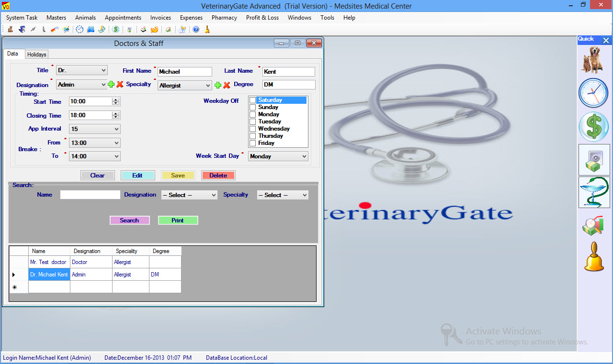Viewport: 613px width, 364px height.
Task: Open the Week Start Day dropdown
Action: point(278,156)
